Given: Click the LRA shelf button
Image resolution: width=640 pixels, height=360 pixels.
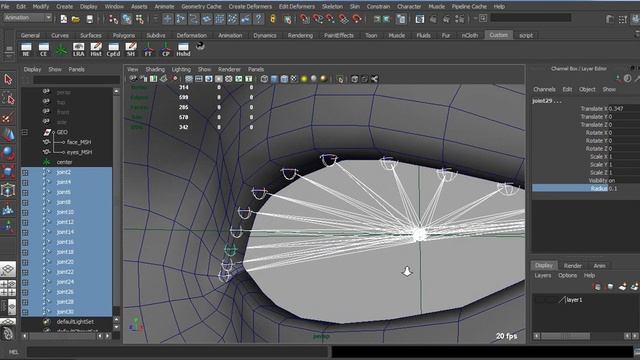Looking at the screenshot, I should pos(78,49).
